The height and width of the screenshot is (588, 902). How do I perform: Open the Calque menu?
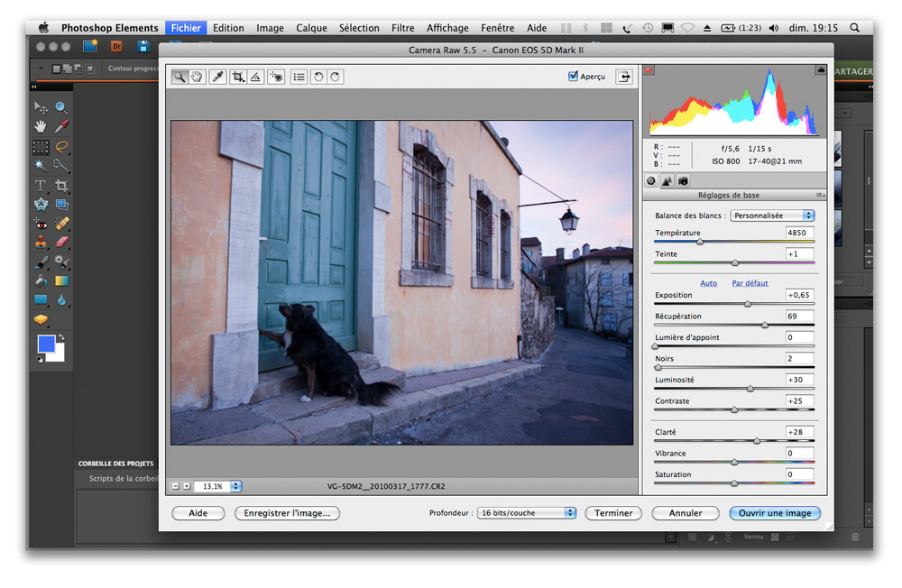click(x=311, y=28)
